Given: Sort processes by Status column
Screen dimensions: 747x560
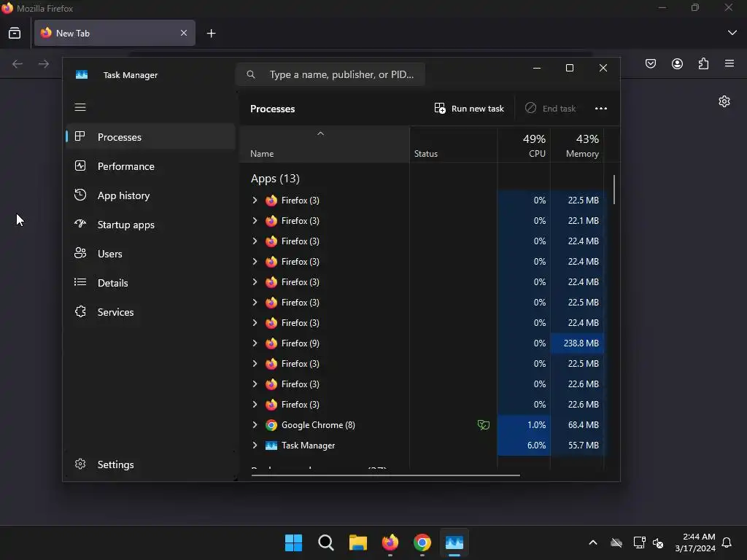Looking at the screenshot, I should point(454,145).
